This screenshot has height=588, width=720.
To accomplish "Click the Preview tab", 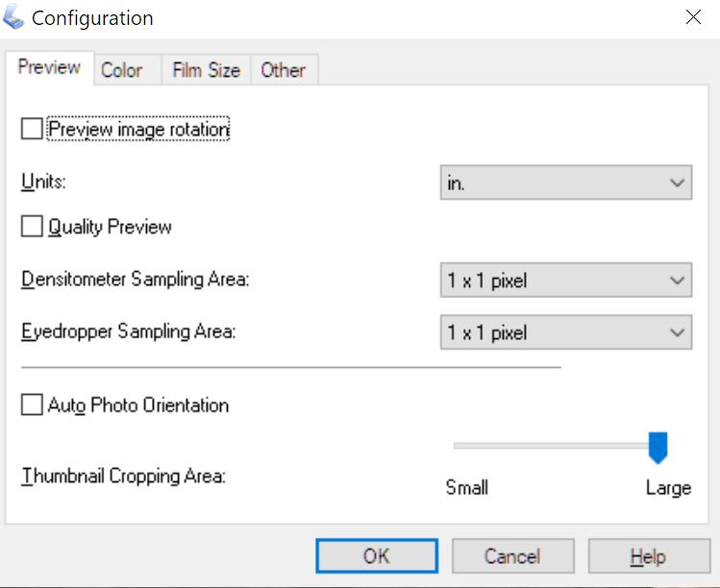I will pyautogui.click(x=49, y=68).
